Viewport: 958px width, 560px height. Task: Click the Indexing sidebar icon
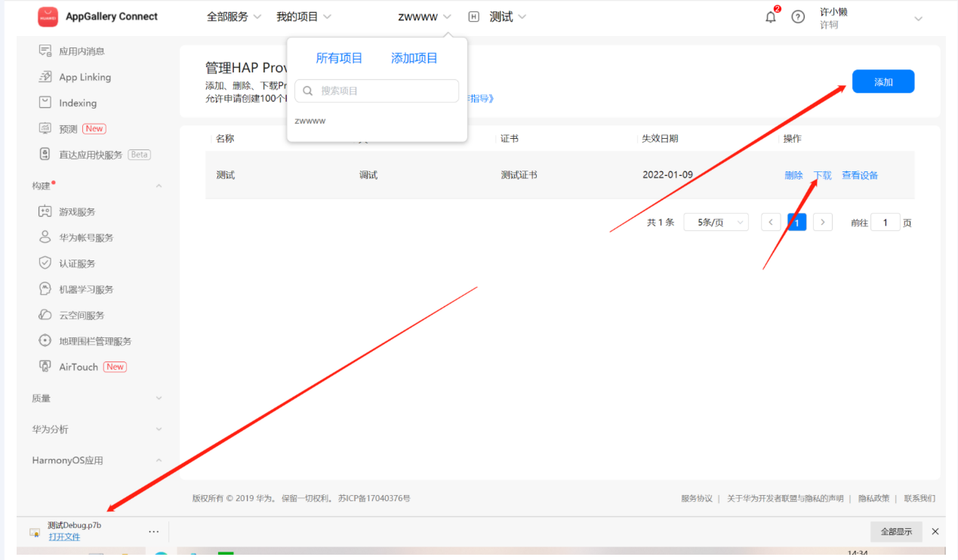click(x=45, y=103)
